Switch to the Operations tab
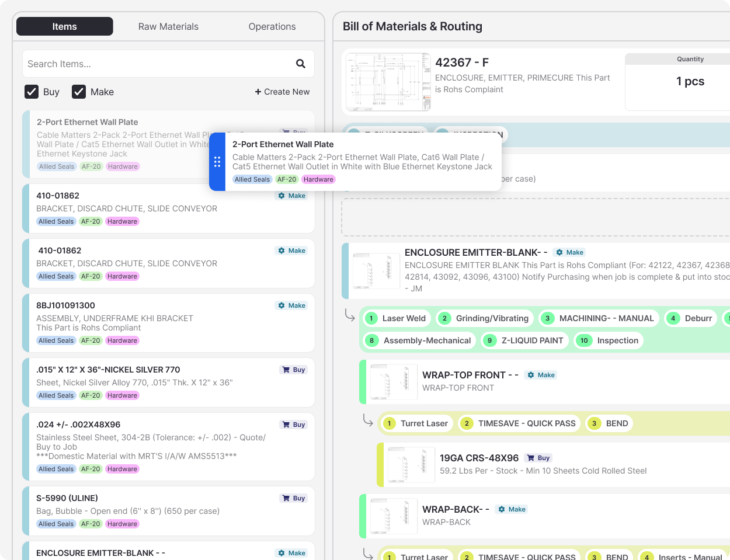Screen dimensions: 730x560 coord(272,26)
